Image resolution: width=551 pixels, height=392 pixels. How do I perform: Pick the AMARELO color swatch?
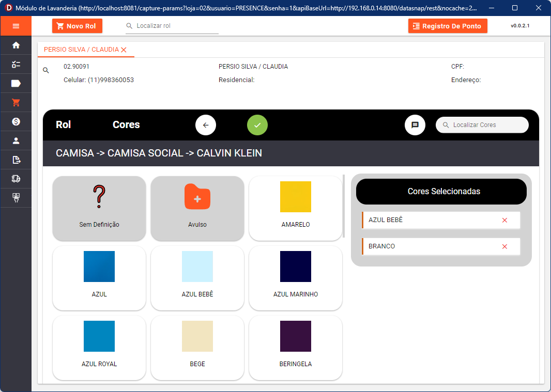click(x=296, y=197)
